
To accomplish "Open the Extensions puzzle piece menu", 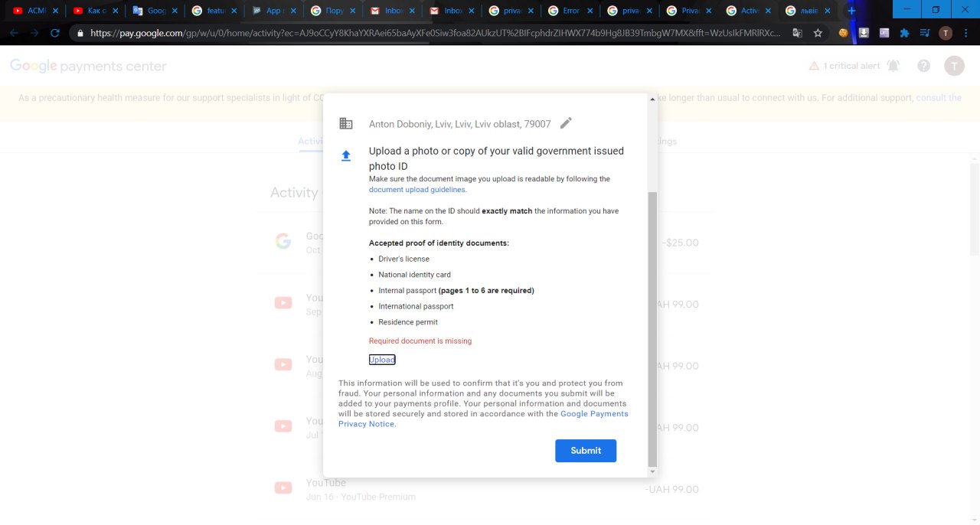I will [x=905, y=33].
